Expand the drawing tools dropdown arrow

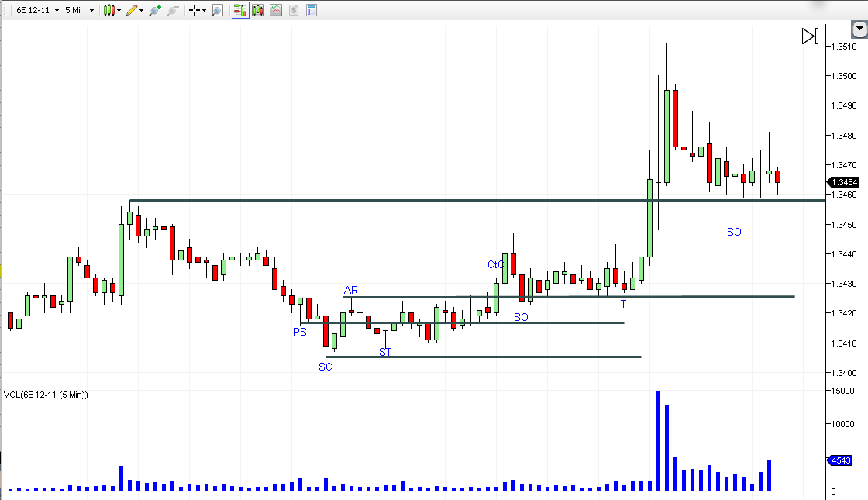coord(142,10)
